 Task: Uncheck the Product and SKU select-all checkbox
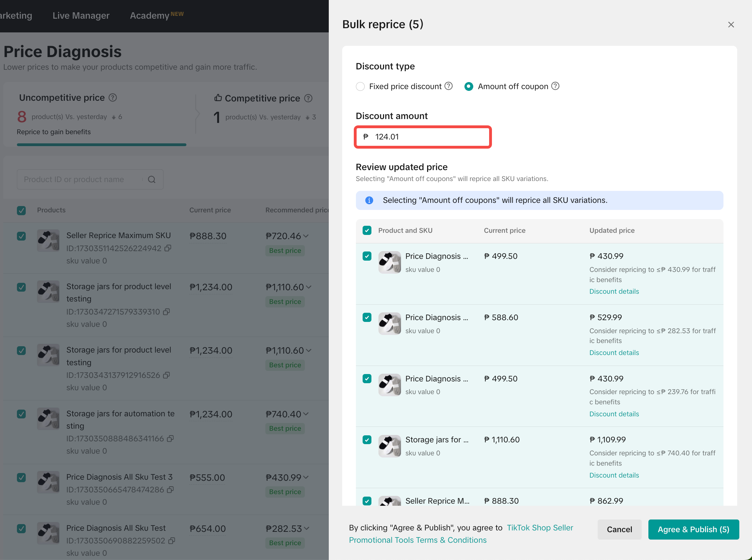click(367, 231)
